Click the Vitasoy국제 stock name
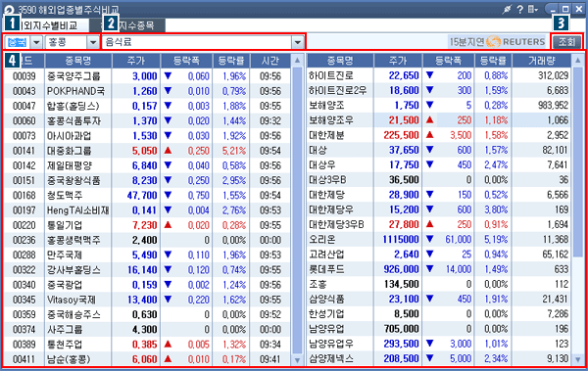The height and width of the screenshot is (371, 588). tap(71, 300)
